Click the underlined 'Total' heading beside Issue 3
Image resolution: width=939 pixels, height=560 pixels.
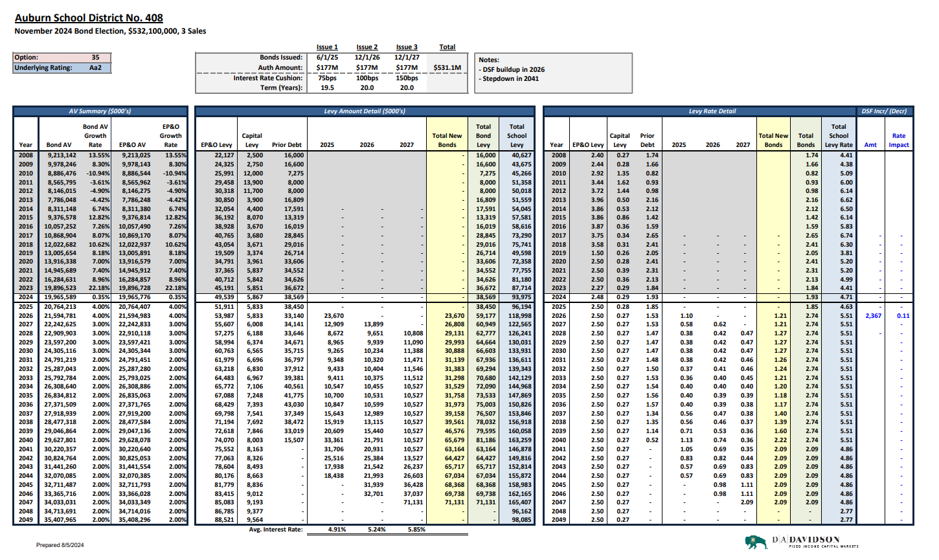click(x=447, y=47)
